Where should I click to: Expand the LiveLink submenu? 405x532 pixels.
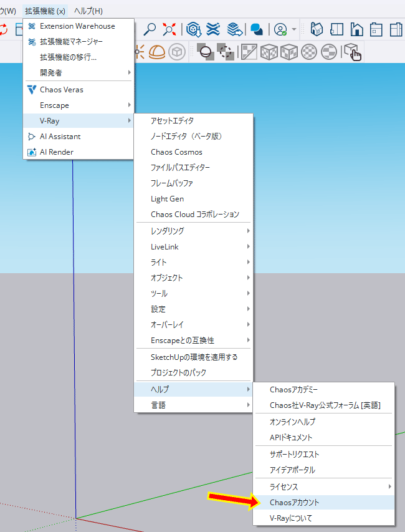coord(194,246)
